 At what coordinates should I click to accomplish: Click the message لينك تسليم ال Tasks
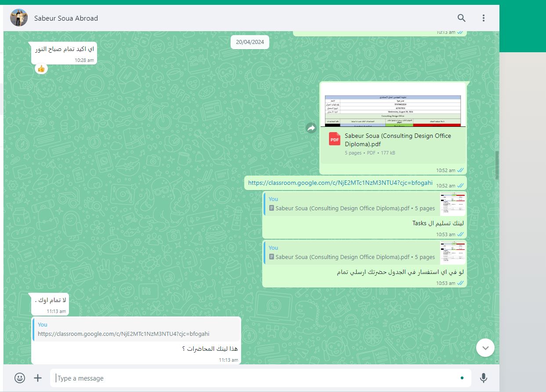438,223
